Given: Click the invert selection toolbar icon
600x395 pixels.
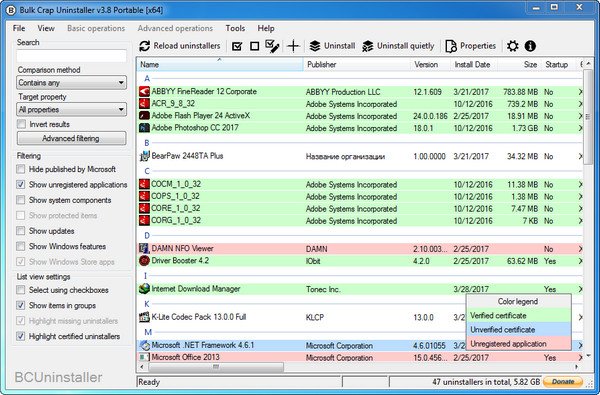Looking at the screenshot, I should click(x=272, y=46).
